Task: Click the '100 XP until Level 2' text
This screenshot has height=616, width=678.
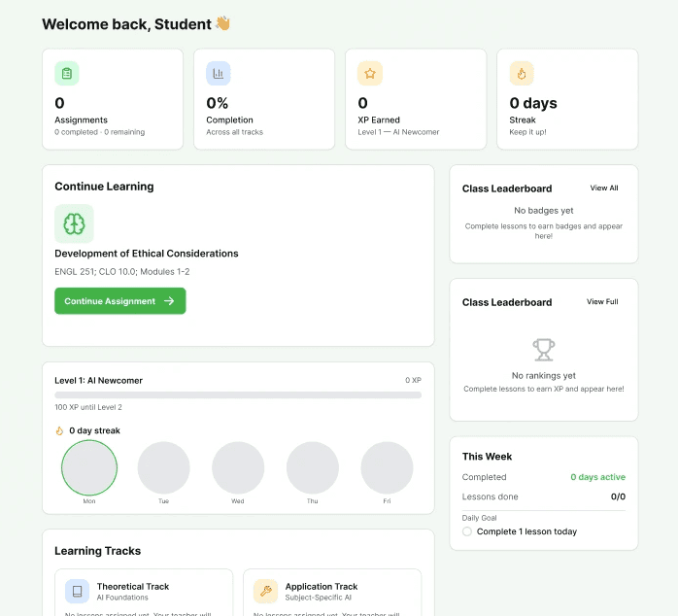Action: tap(88, 407)
